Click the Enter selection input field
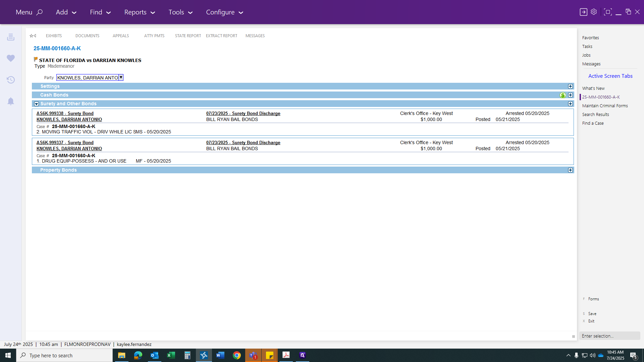This screenshot has width=644, height=362. (x=609, y=336)
